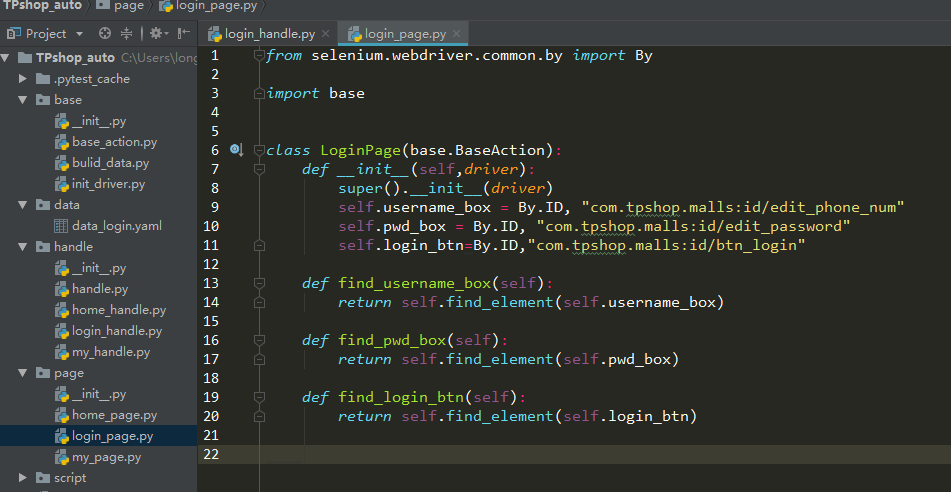Click the collapse all icon in Project panel
Viewport: 951px width, 492px height.
click(x=125, y=33)
